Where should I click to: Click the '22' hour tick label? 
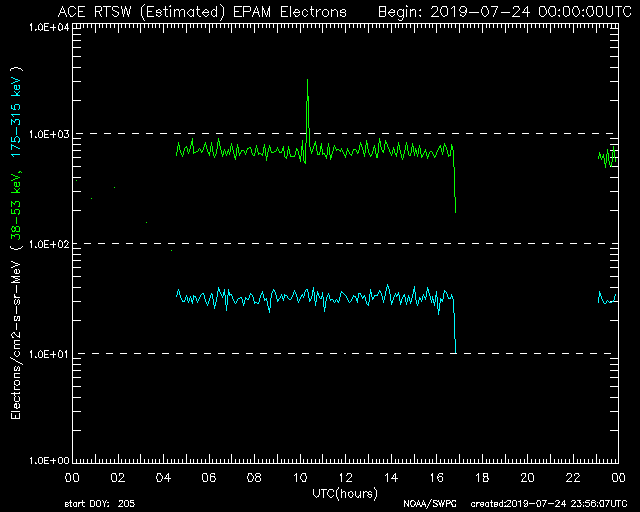click(x=572, y=478)
